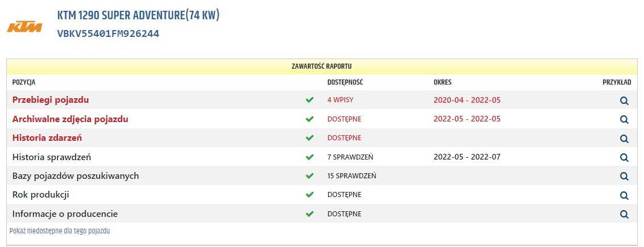The width and height of the screenshot is (644, 247).
Task: Click the PRZYKŁAD column header
Action: point(617,82)
